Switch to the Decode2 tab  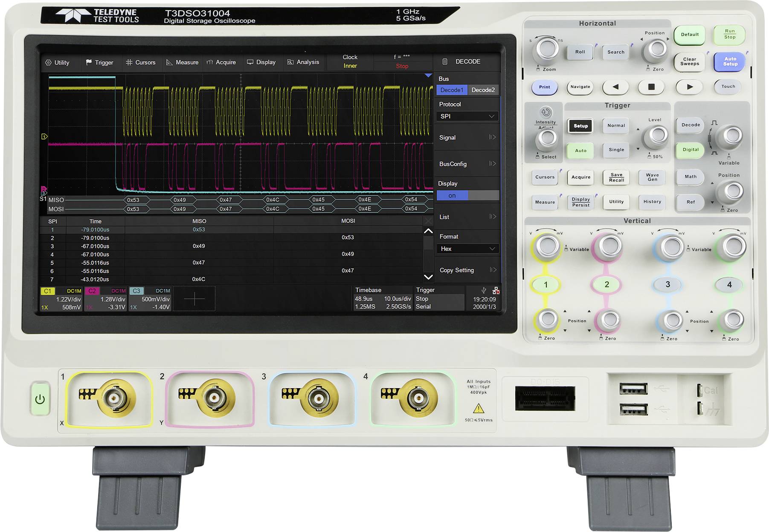click(483, 90)
